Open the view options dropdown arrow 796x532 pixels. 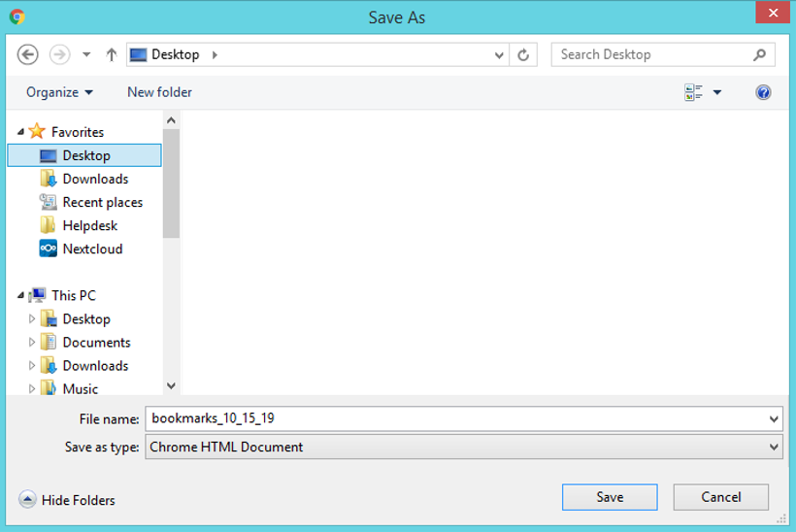pyautogui.click(x=717, y=92)
